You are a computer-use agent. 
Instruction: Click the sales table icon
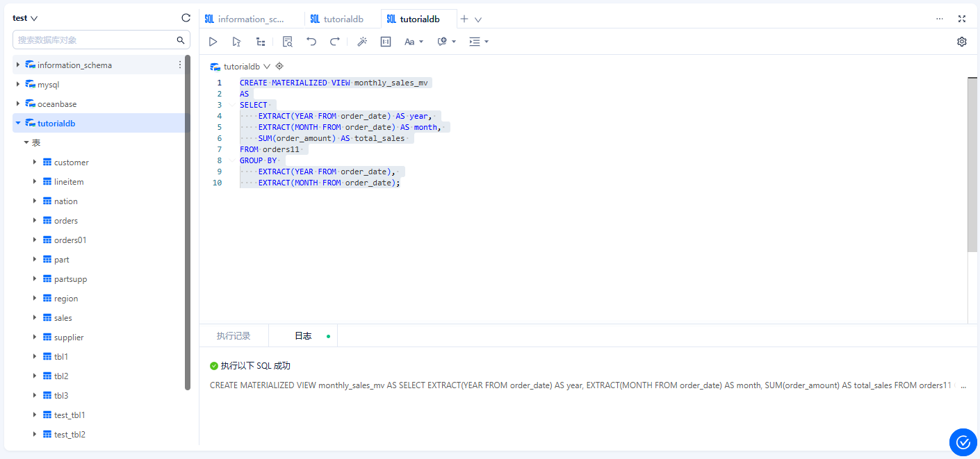coord(47,317)
